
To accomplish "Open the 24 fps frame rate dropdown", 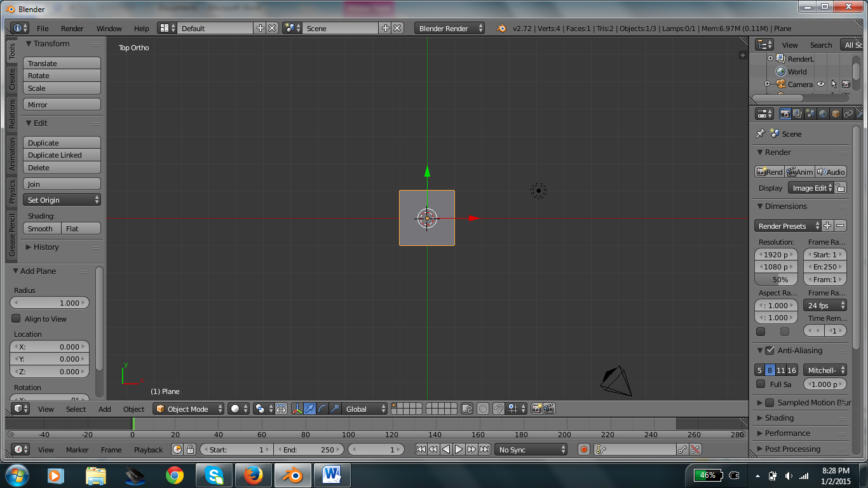I will [825, 305].
